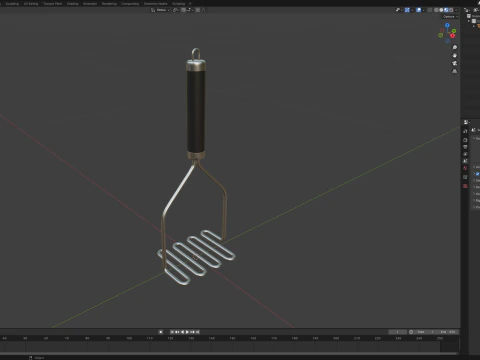Open the Geometry Nodes workspace tab
The image size is (480, 360).
pos(155,4)
